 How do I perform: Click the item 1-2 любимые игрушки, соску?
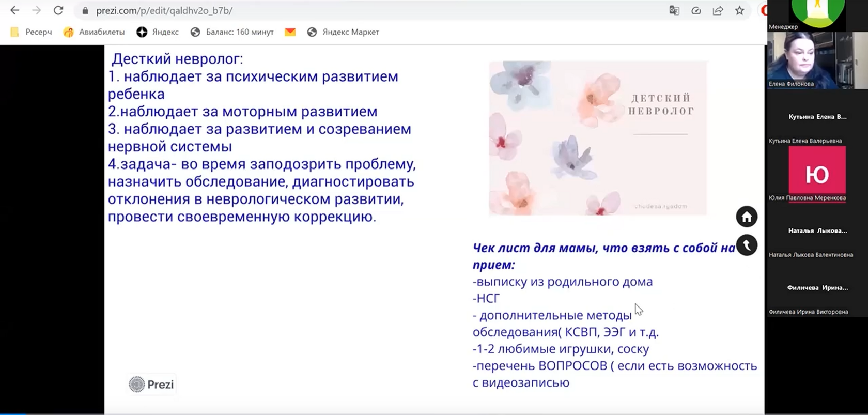tap(561, 349)
